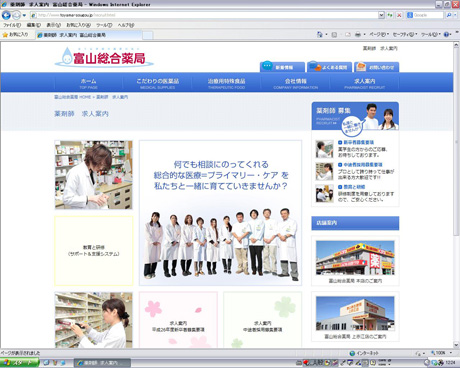Screen dimensions: 460x368
Task: Open the お問い合わせ contact button
Action: coord(376,67)
